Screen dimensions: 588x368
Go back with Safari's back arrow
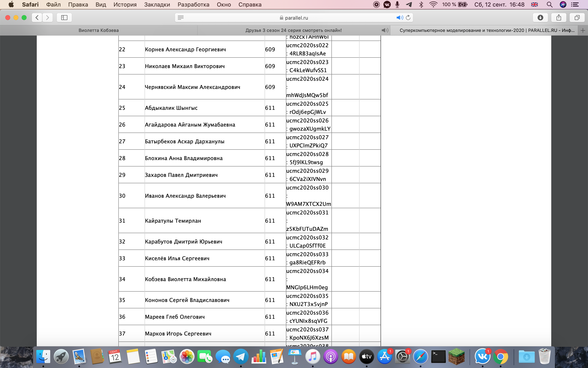37,18
